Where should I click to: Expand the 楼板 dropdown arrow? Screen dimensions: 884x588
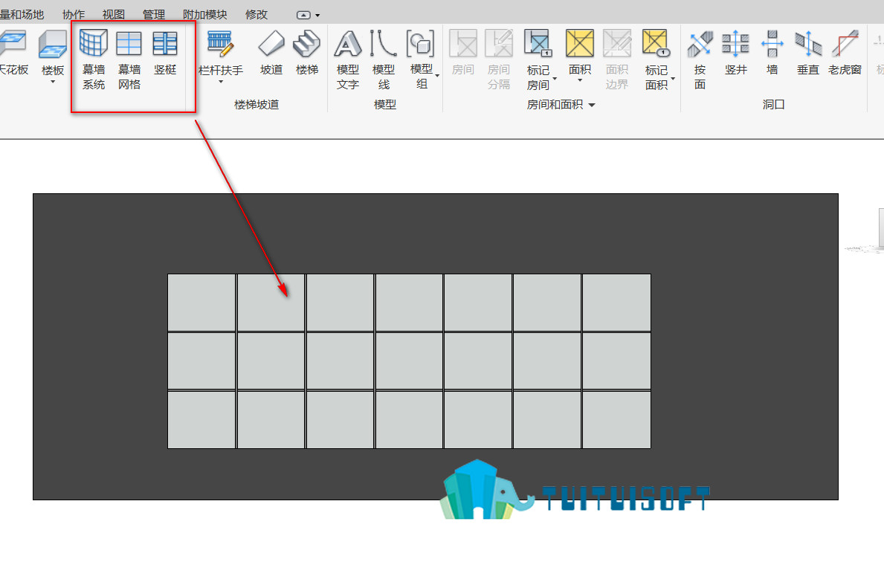53,82
